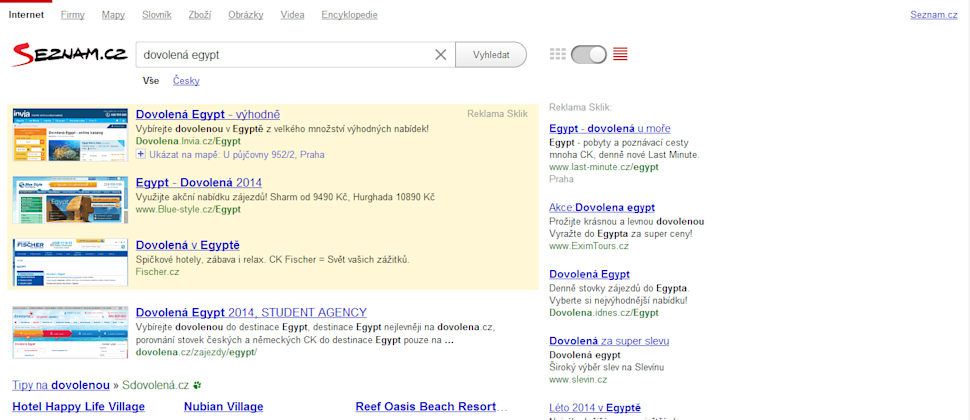Click the green paw icon after Sdovolená.cz
The image size is (970, 420).
[x=197, y=385]
